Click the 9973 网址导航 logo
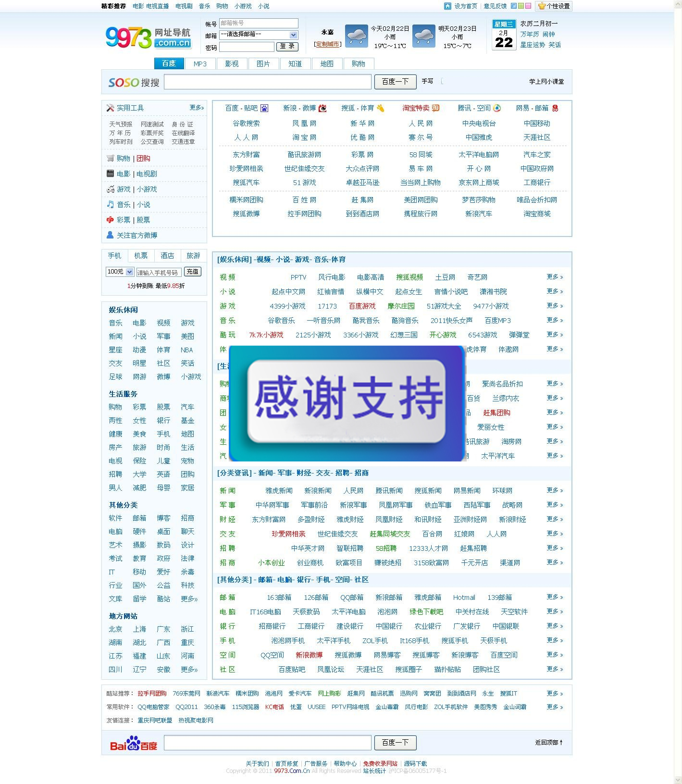 [149, 37]
